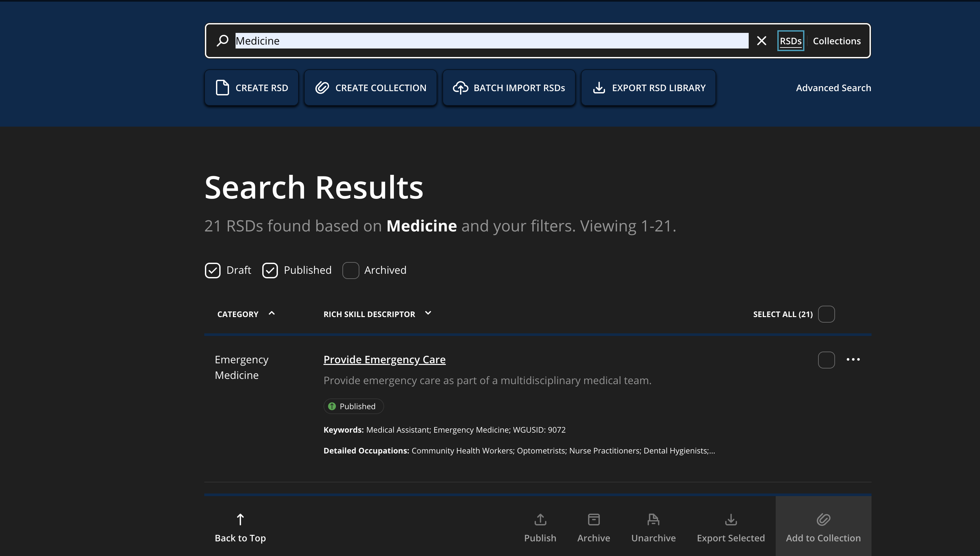Click the magnifying glass search icon

pyautogui.click(x=223, y=40)
